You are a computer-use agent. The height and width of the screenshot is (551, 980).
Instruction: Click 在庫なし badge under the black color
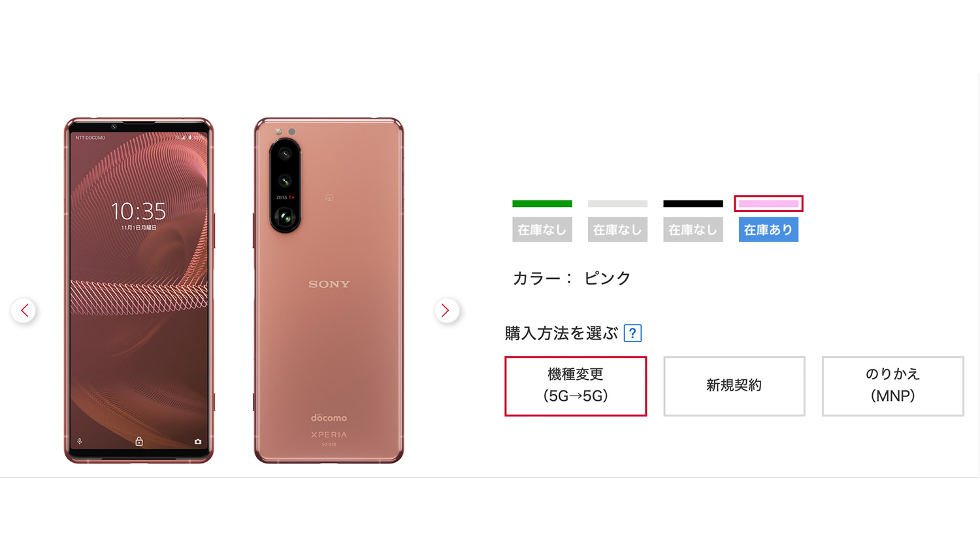click(x=693, y=230)
